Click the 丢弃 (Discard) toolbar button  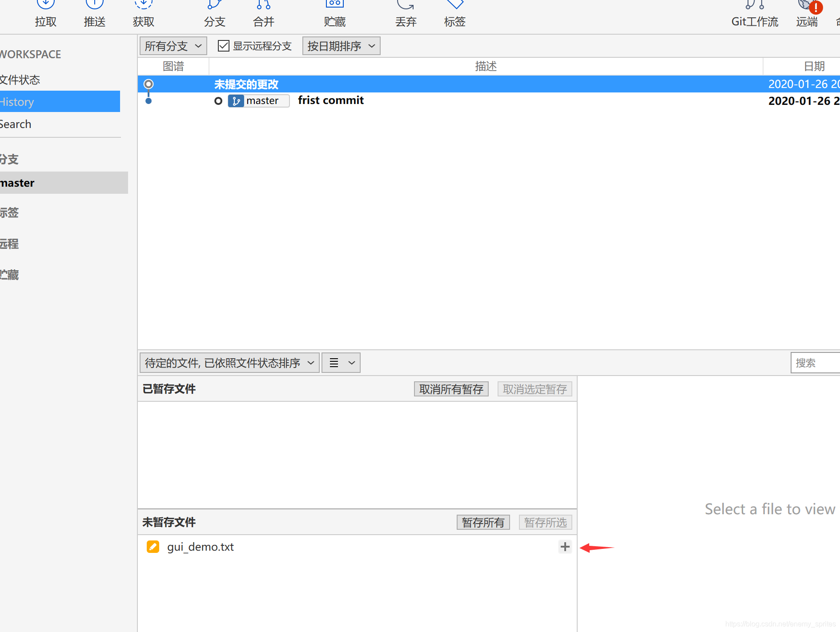coord(406,13)
